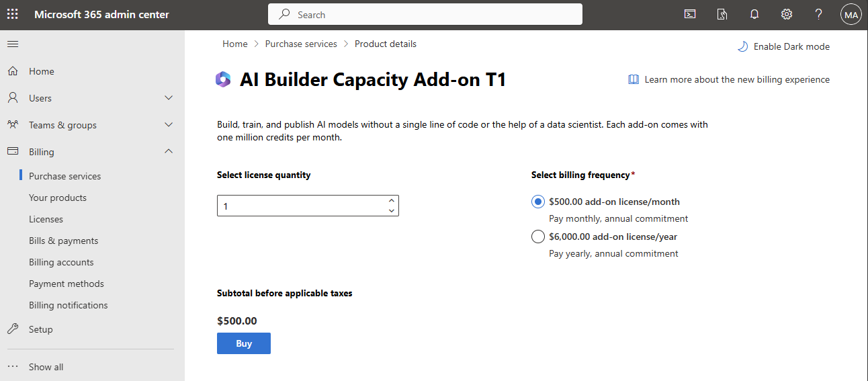Increase license quantity with up arrow
This screenshot has width=868, height=381.
coord(391,201)
